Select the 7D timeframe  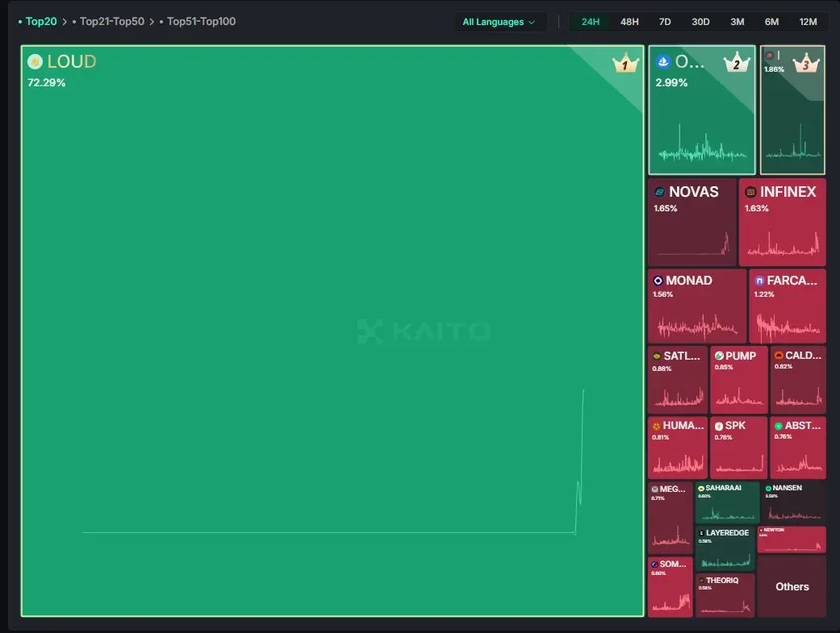[665, 22]
